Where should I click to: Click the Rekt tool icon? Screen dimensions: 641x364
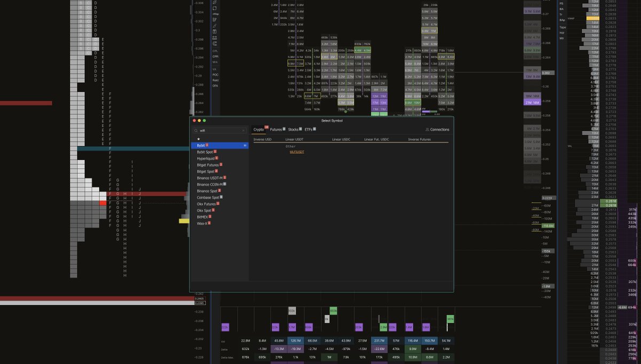(216, 80)
